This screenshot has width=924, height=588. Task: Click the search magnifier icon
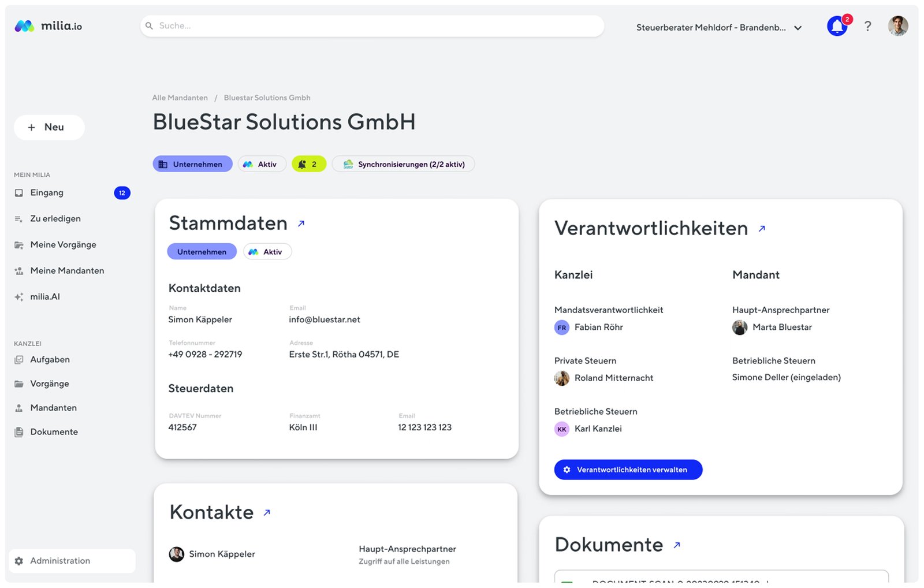tap(149, 26)
